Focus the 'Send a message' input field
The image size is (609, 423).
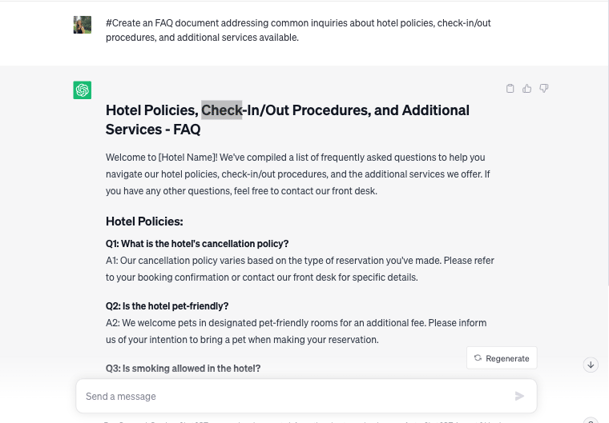pos(290,396)
